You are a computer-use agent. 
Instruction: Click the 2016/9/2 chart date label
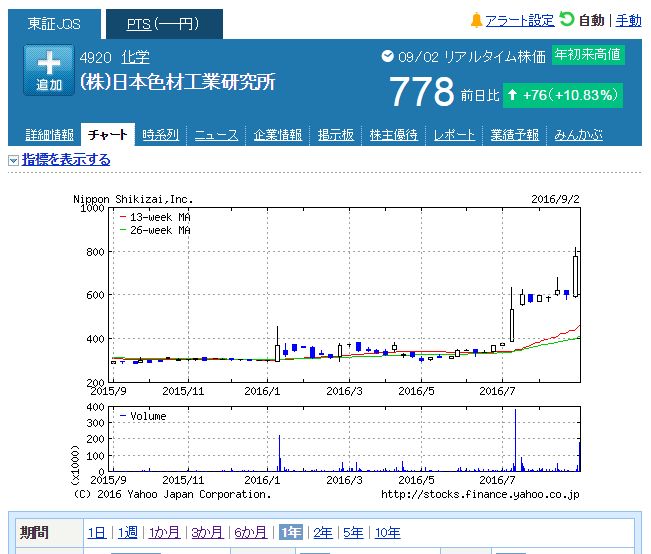click(x=555, y=199)
